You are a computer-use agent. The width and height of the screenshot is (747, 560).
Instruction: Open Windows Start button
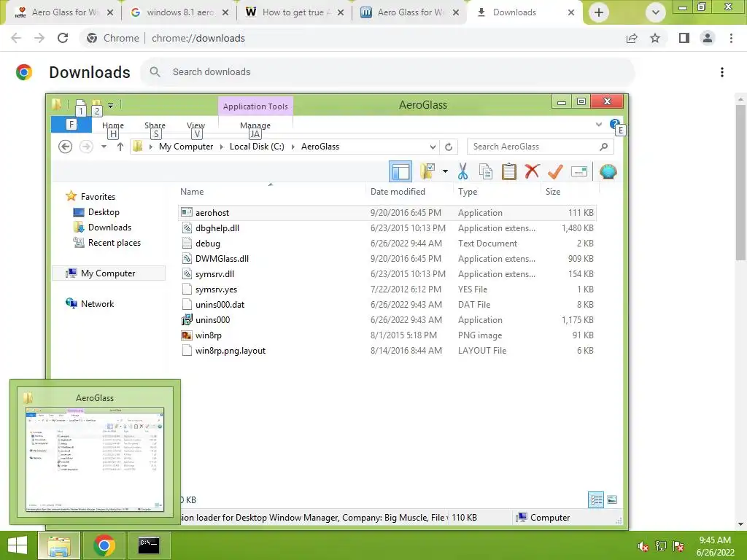(x=18, y=545)
